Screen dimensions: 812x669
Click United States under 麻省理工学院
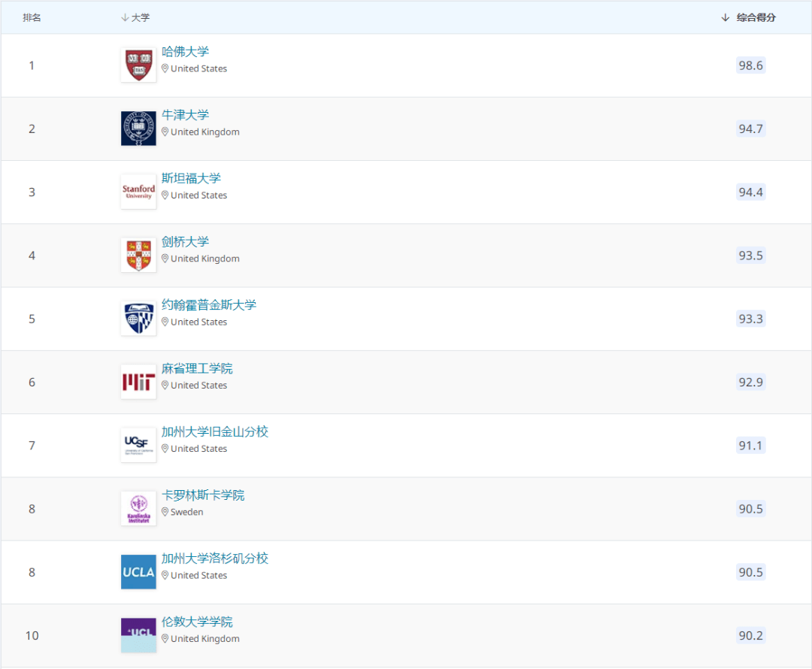tap(198, 386)
